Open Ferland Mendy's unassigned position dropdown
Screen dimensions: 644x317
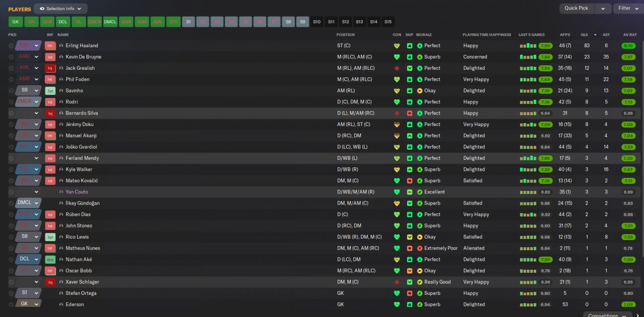tap(36, 158)
